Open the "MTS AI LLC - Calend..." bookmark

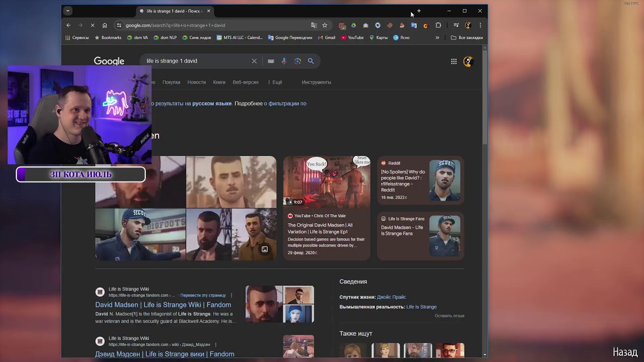(239, 38)
